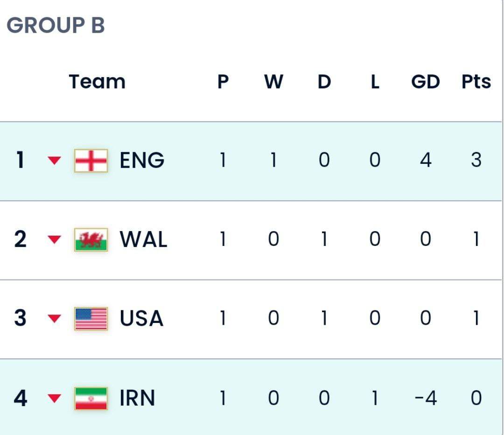Click red arrow beside IRN rank
504x435 pixels.
tap(54, 398)
